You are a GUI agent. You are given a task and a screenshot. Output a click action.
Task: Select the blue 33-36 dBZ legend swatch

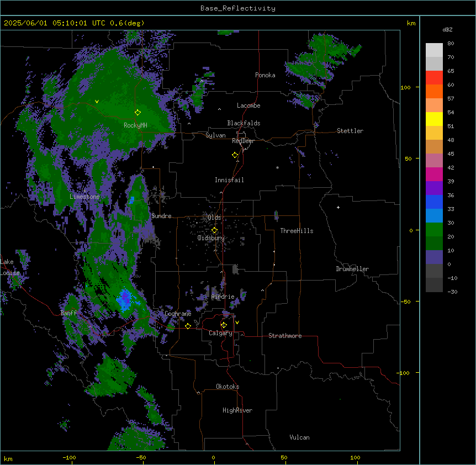pos(434,202)
